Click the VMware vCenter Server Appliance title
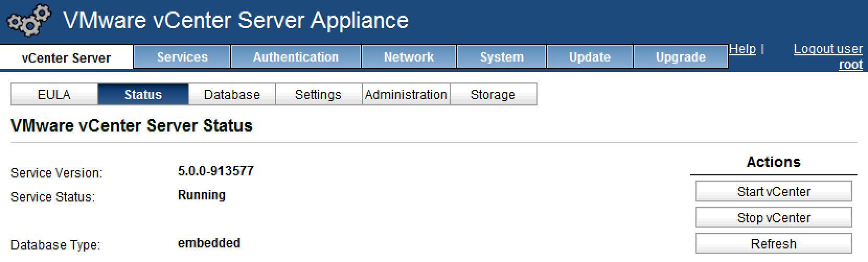 [236, 21]
